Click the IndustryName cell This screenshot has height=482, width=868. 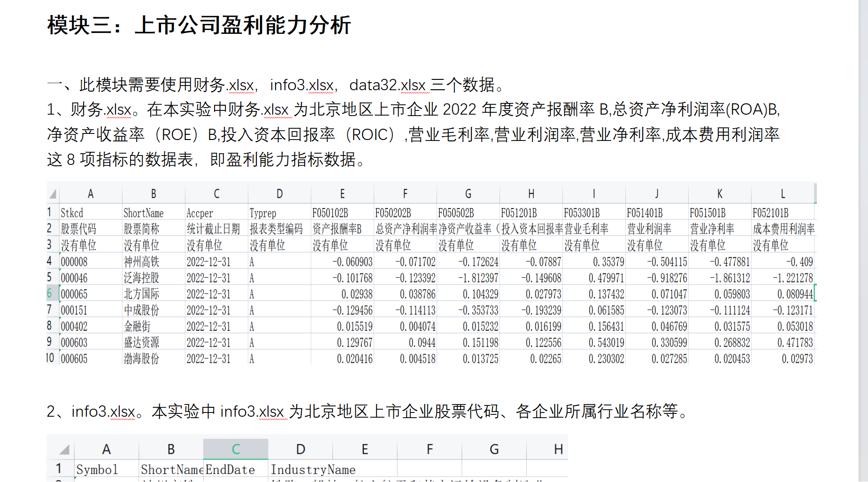pos(313,469)
